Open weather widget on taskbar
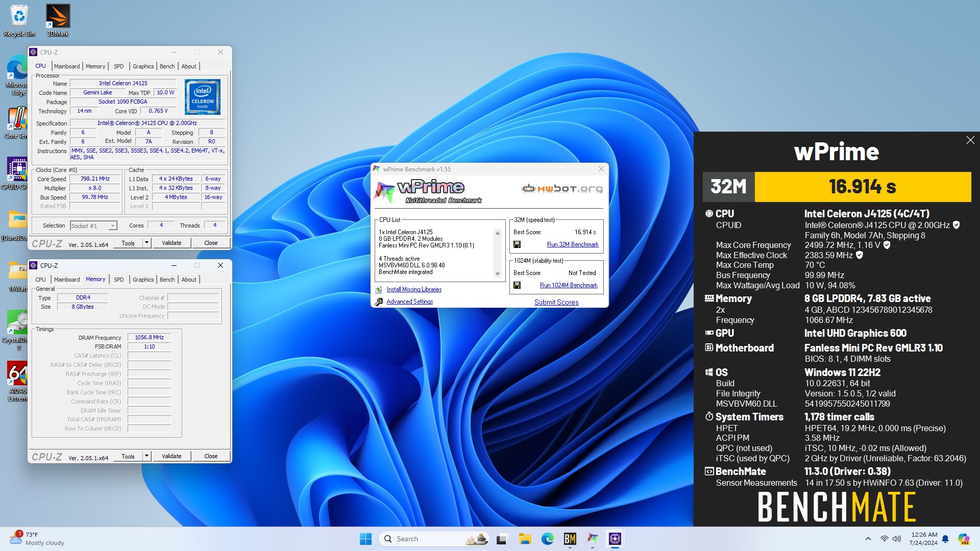980x551 pixels. pos(37,539)
